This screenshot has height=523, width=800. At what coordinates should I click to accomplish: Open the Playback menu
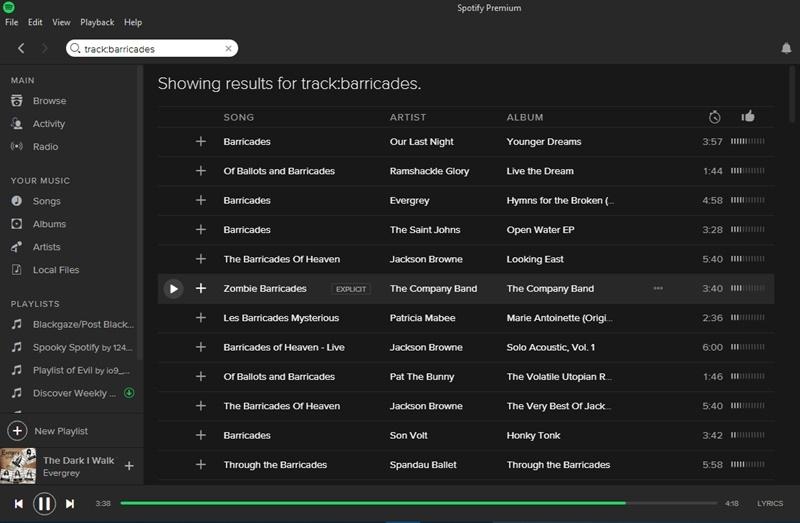(x=97, y=22)
